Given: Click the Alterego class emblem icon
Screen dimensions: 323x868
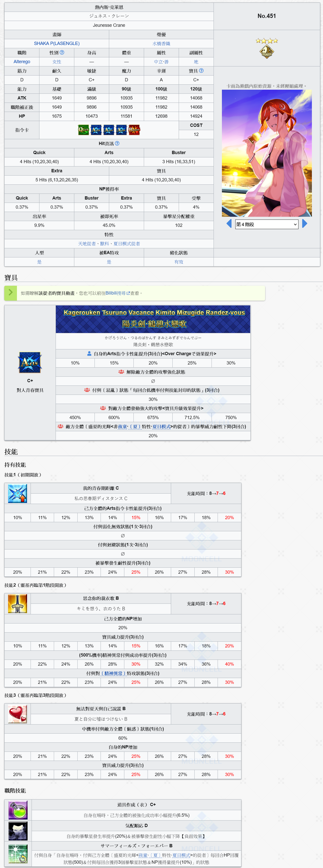Looking at the screenshot, I should coord(267,52).
